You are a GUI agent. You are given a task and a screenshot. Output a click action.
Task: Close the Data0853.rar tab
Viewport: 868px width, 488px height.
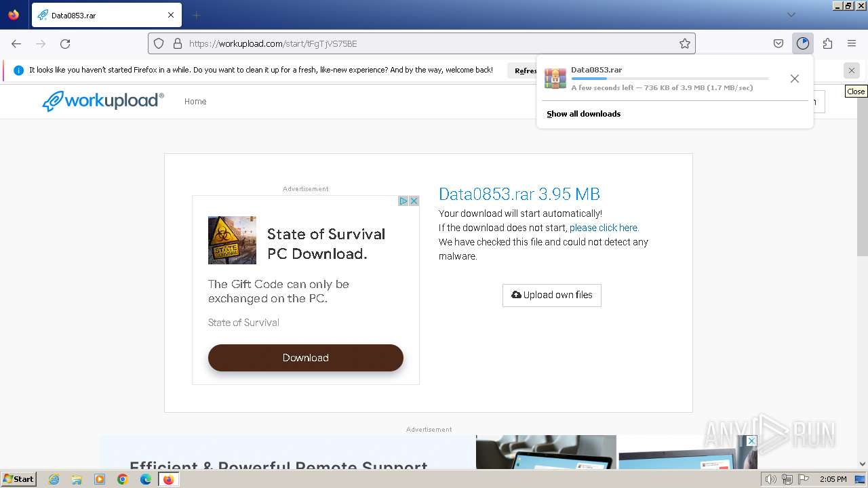click(x=171, y=15)
